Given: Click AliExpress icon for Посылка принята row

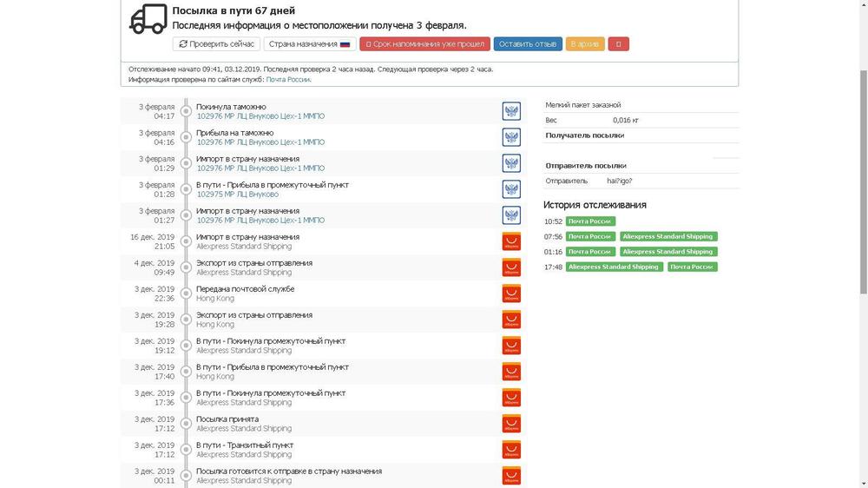Looking at the screenshot, I should click(511, 424).
